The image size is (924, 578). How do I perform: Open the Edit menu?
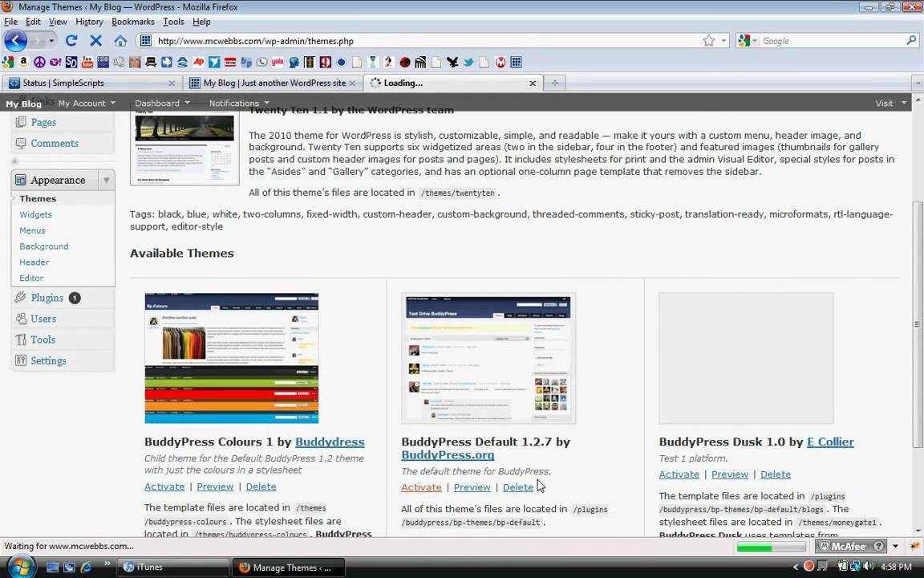coord(33,22)
